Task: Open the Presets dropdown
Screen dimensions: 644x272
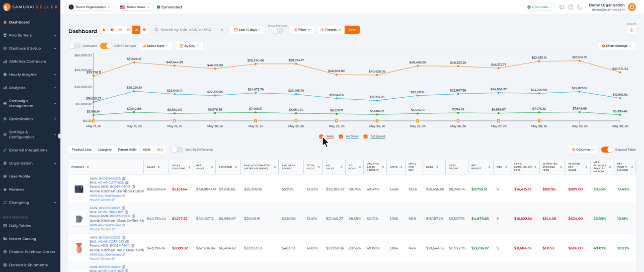Action: 331,30
